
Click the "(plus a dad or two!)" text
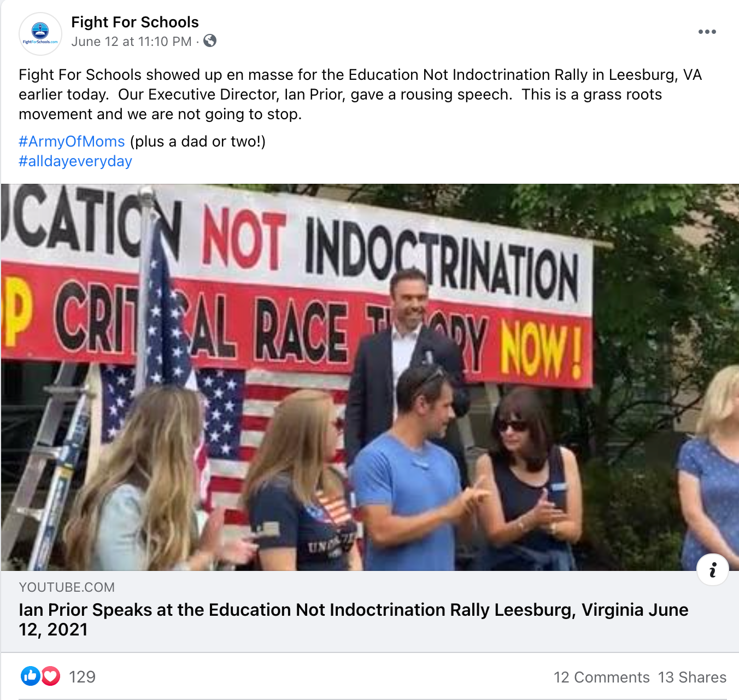coord(198,142)
